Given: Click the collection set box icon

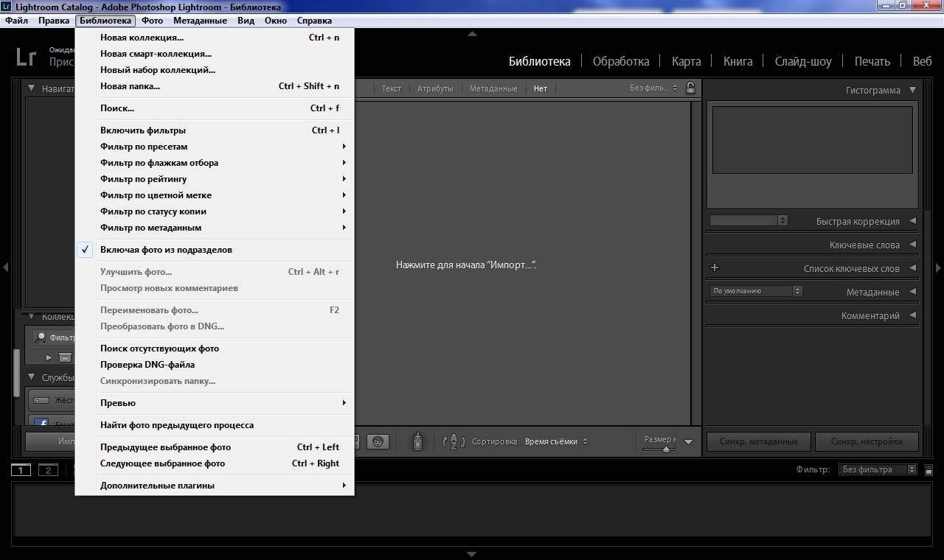Looking at the screenshot, I should coord(65,357).
